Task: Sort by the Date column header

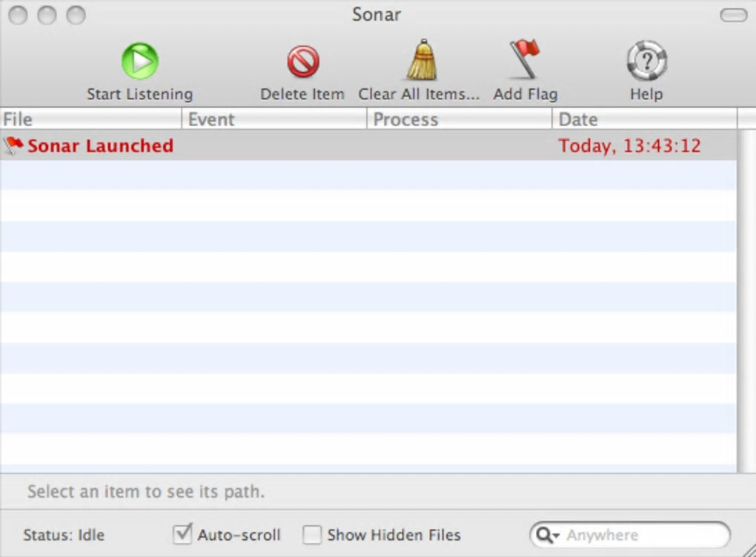Action: [x=645, y=119]
